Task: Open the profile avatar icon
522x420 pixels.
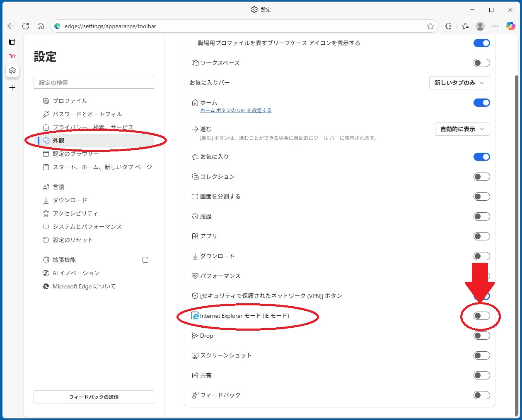Action: pyautogui.click(x=480, y=26)
